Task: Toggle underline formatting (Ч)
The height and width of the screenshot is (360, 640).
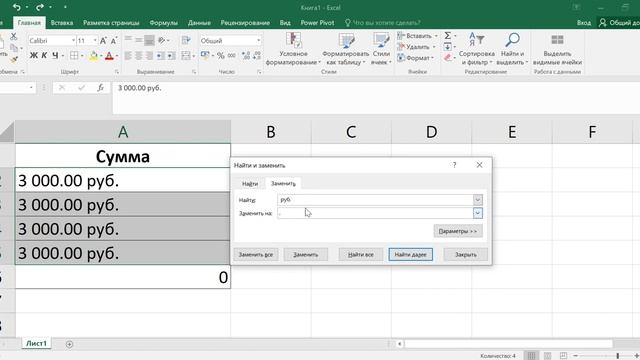Action: point(55,56)
